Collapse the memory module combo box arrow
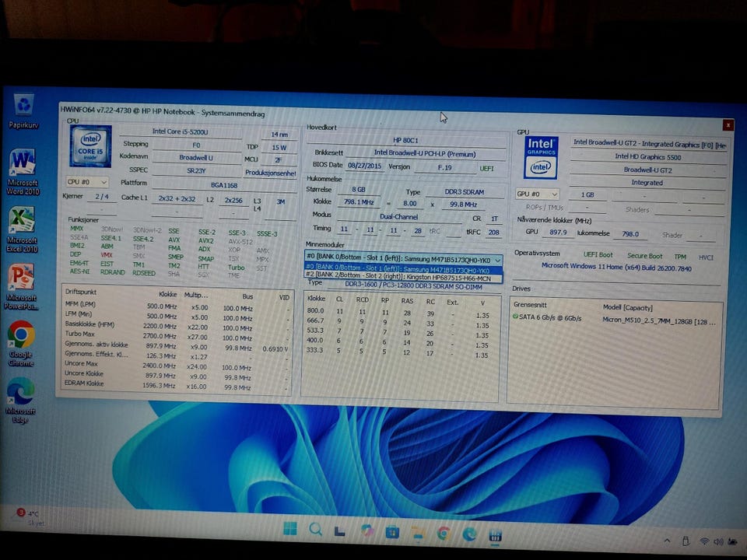 [497, 260]
